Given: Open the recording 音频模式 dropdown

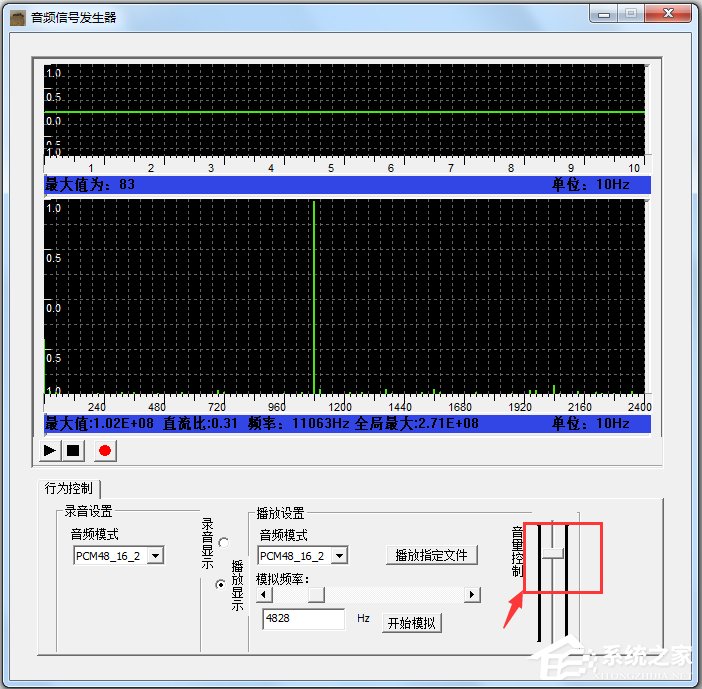Looking at the screenshot, I should [155, 556].
